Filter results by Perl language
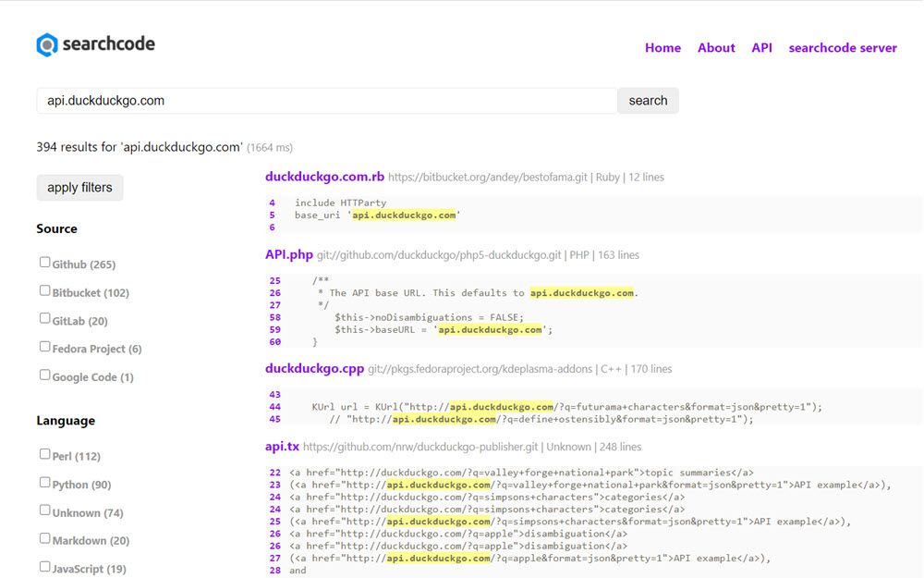 click(45, 454)
